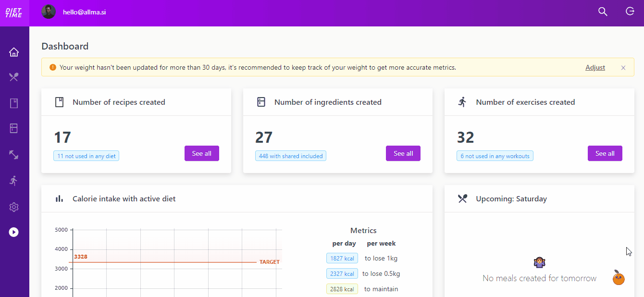Click the '11 not used in any diet' tag
Screen dimensions: 644x297
[x=87, y=156]
